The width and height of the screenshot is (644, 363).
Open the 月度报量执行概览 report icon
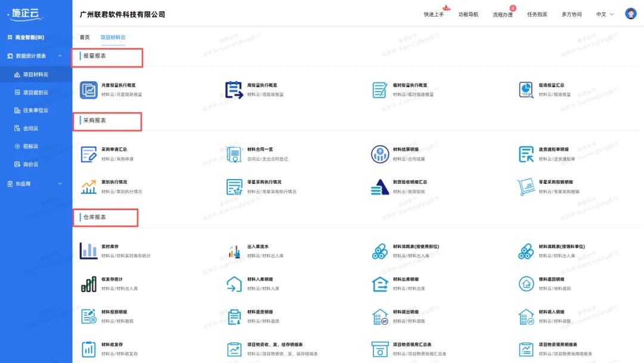pyautogui.click(x=88, y=91)
